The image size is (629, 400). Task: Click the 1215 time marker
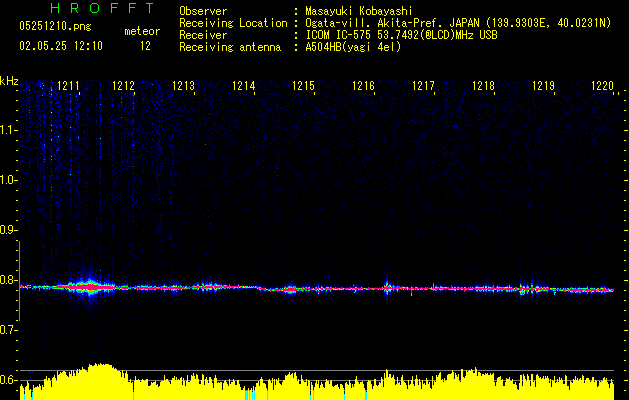pyautogui.click(x=303, y=86)
